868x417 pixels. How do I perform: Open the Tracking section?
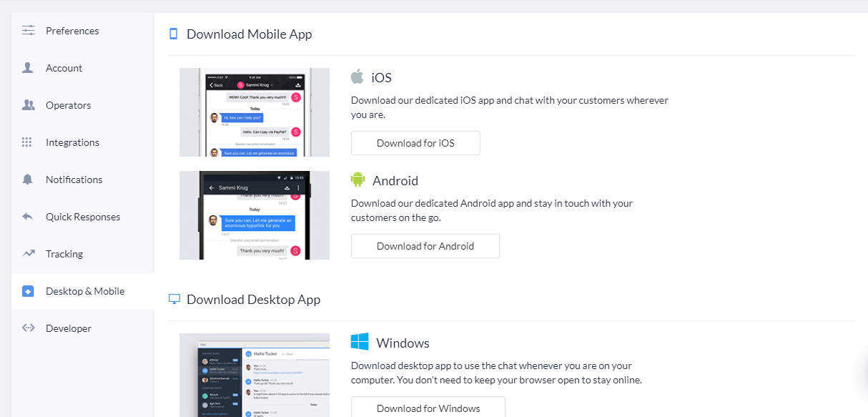82,254
